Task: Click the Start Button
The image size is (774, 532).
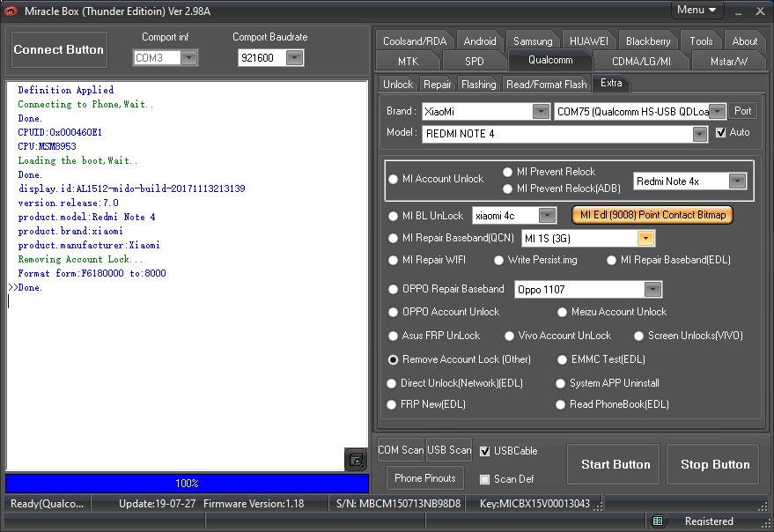Action: pos(613,464)
